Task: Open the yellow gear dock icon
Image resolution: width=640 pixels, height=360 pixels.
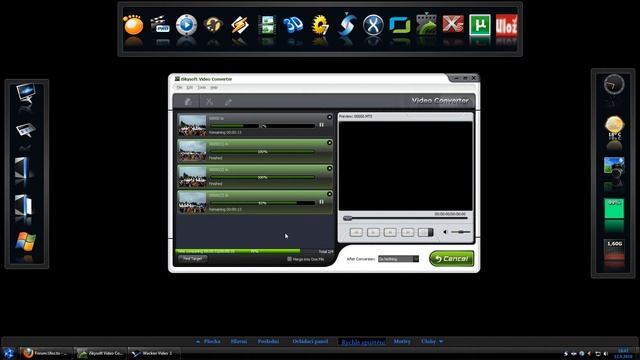Action: (320, 25)
